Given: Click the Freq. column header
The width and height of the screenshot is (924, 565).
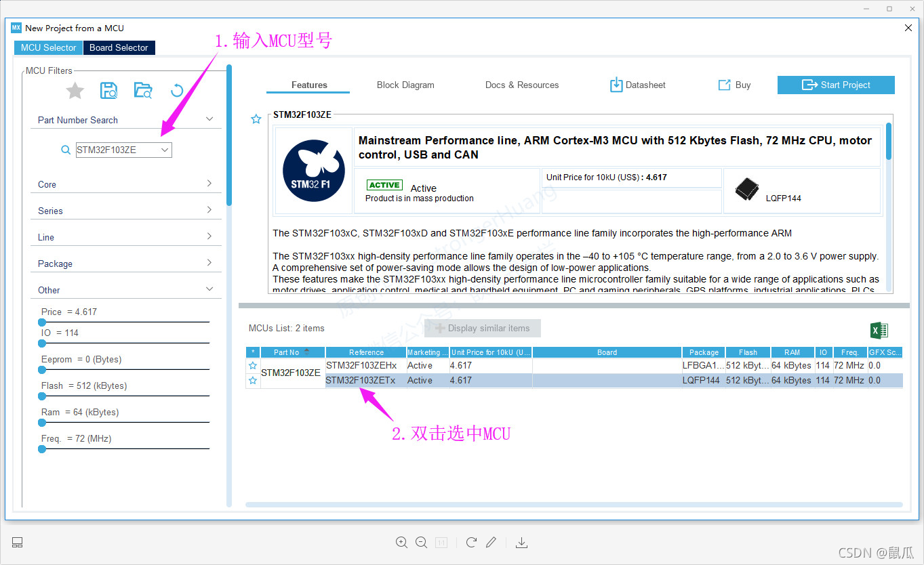Looking at the screenshot, I should [x=849, y=352].
